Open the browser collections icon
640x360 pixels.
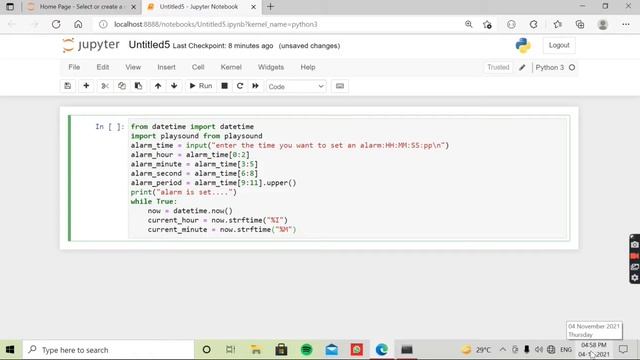(580, 24)
